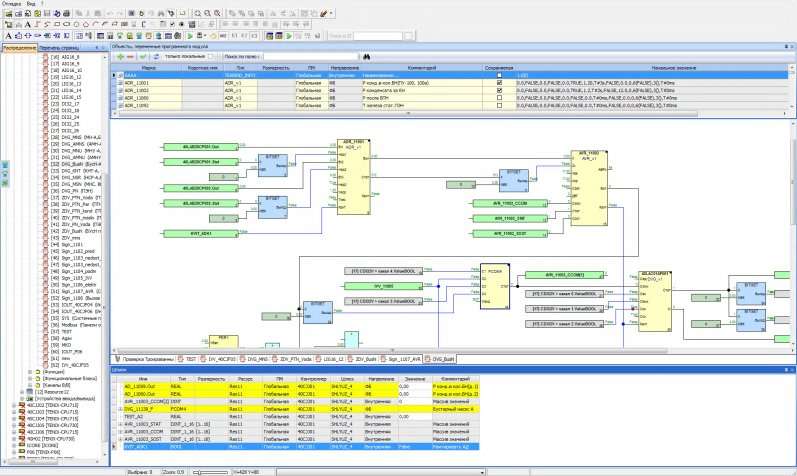Click the pin icon of the objects panel header
The image size is (797, 476).
coord(786,46)
